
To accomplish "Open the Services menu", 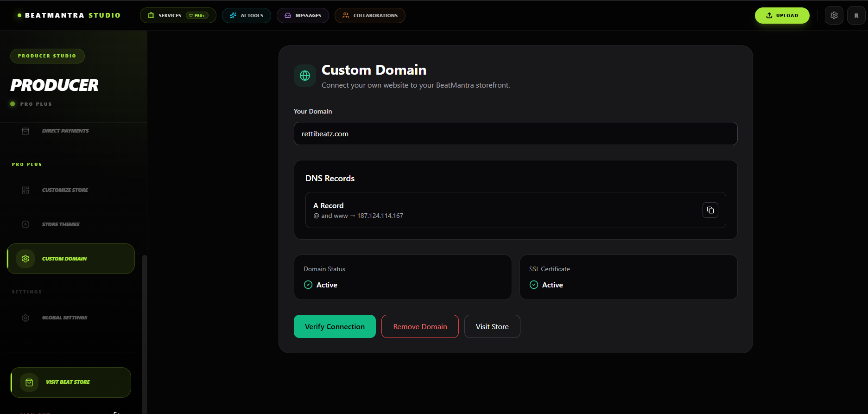I will tap(178, 15).
